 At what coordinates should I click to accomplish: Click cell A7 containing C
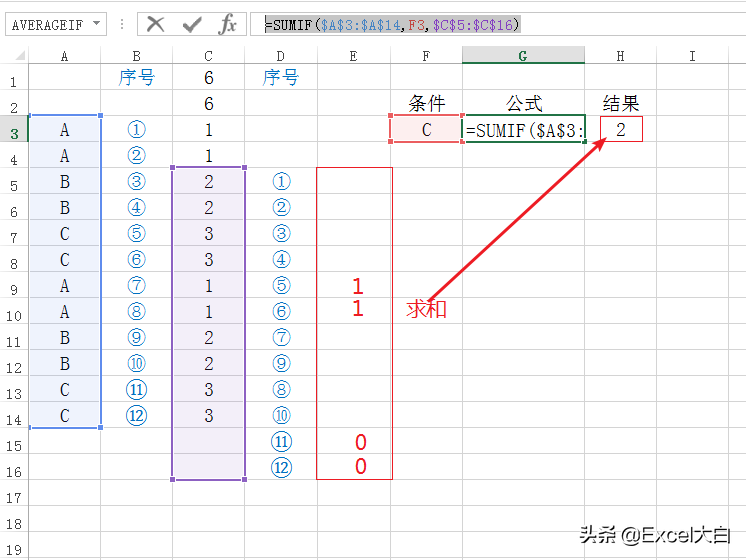click(65, 234)
